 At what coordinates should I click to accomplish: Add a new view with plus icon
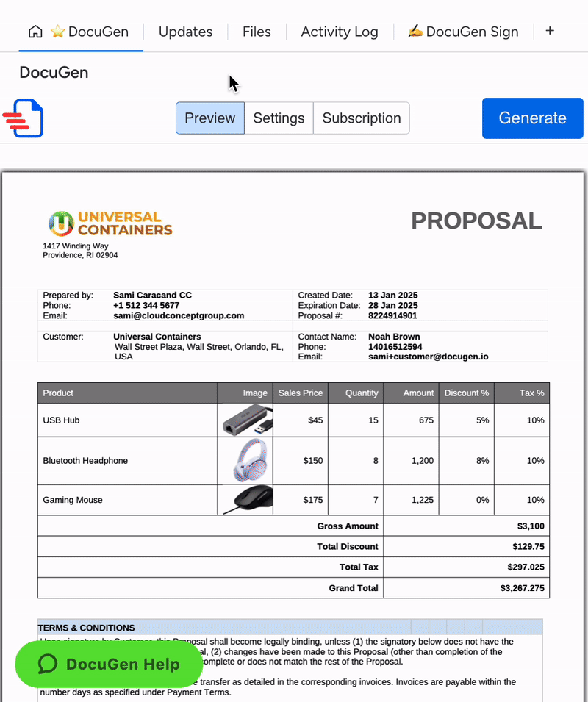click(550, 30)
